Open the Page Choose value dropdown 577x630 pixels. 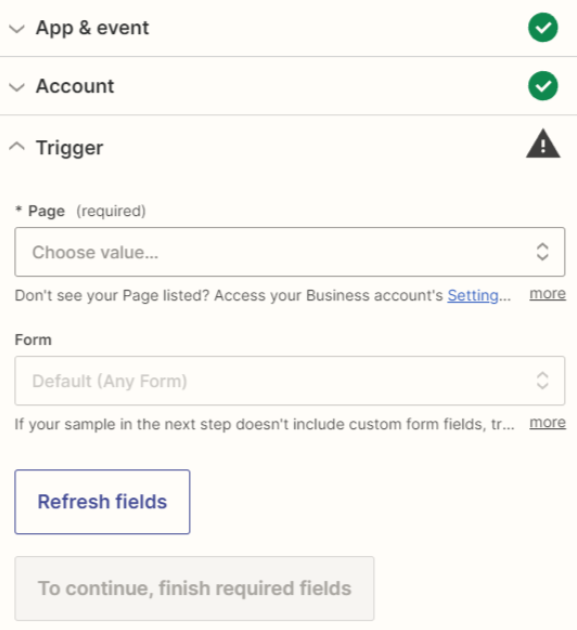tap(290, 252)
